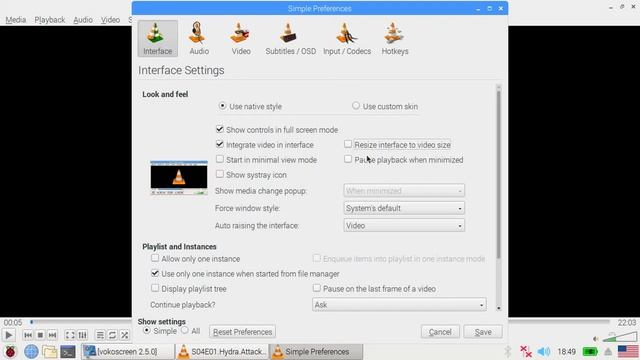Switch to Simple Preferences taskbar item
This screenshot has height=360, width=640.
(316, 351)
